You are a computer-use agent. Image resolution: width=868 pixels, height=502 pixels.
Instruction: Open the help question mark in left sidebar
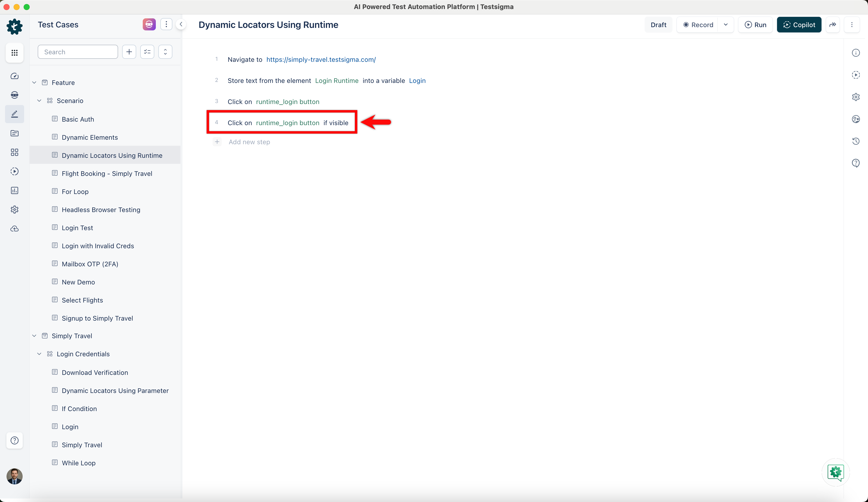coord(15,440)
